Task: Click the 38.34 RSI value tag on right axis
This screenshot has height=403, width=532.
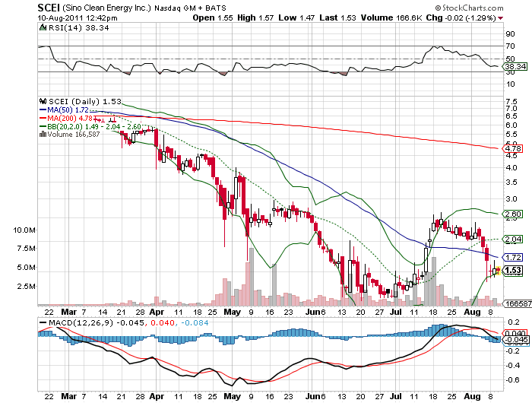Action: (x=515, y=67)
